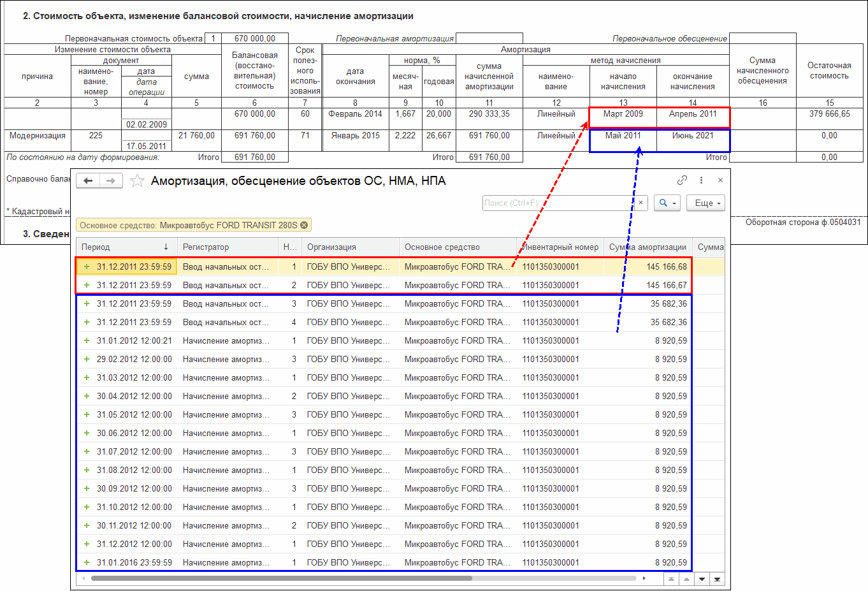Click the plus icon in 29.02.2012 row

87,359
